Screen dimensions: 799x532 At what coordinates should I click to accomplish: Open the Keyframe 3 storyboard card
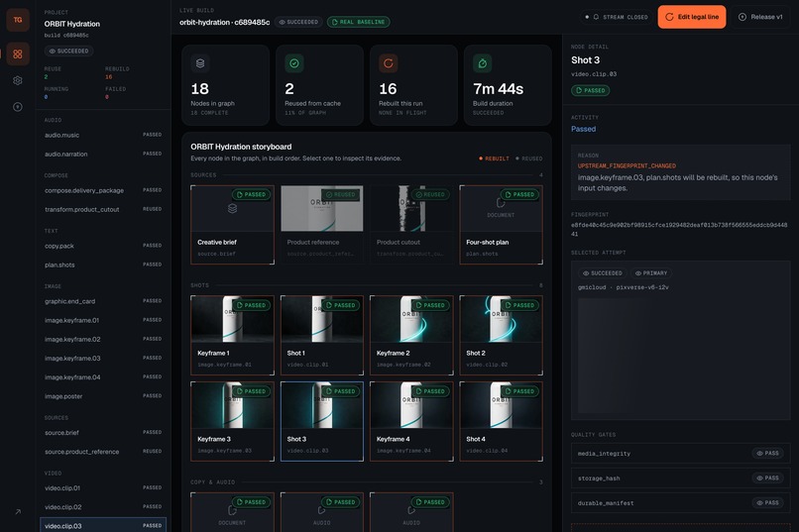click(232, 421)
